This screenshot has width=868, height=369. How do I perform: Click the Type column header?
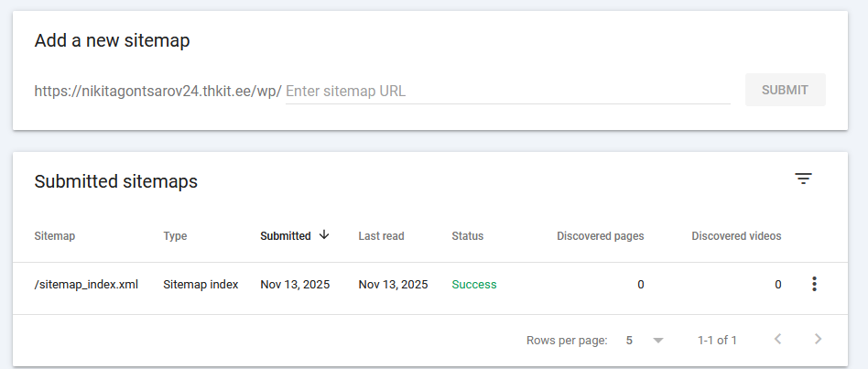tap(175, 235)
